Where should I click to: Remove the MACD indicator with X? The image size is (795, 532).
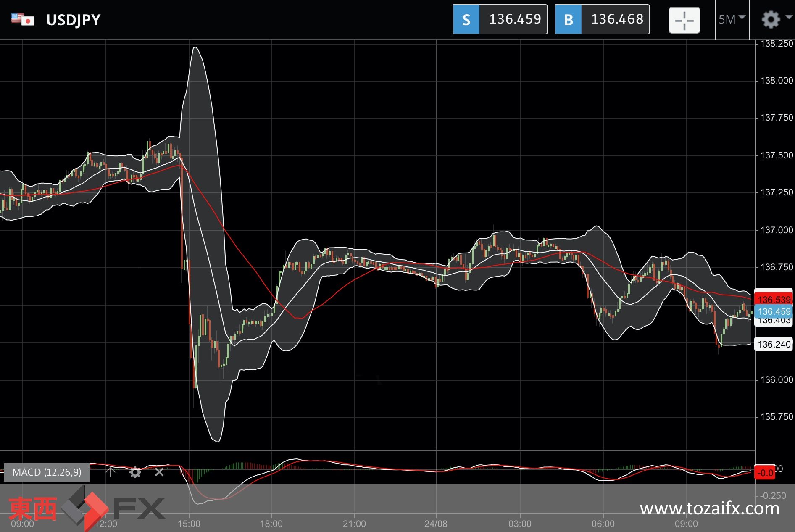coord(159,472)
